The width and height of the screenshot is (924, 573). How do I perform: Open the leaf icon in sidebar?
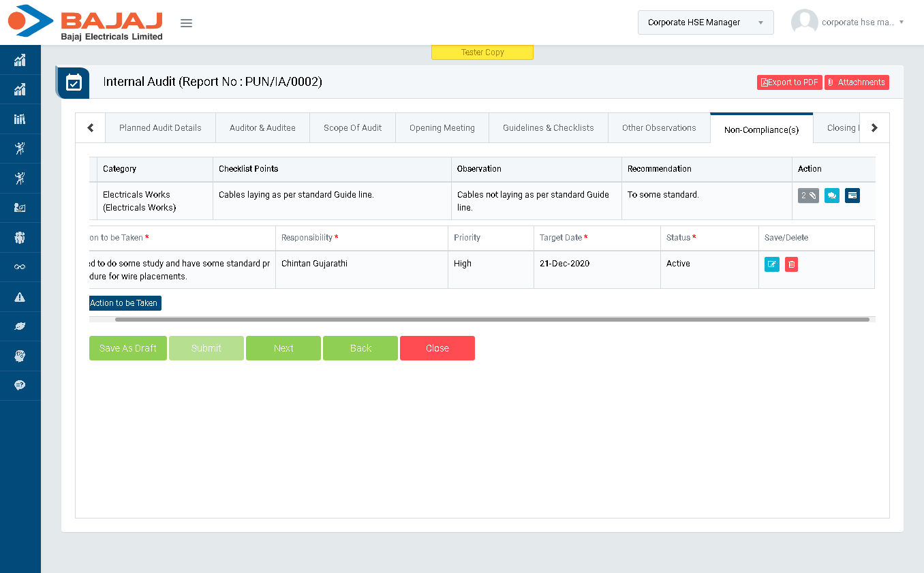click(x=20, y=326)
